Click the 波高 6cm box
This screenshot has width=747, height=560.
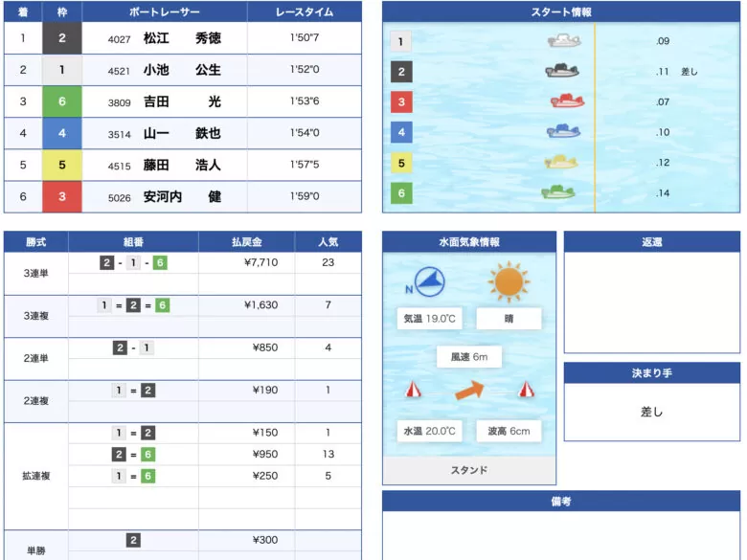(x=509, y=431)
